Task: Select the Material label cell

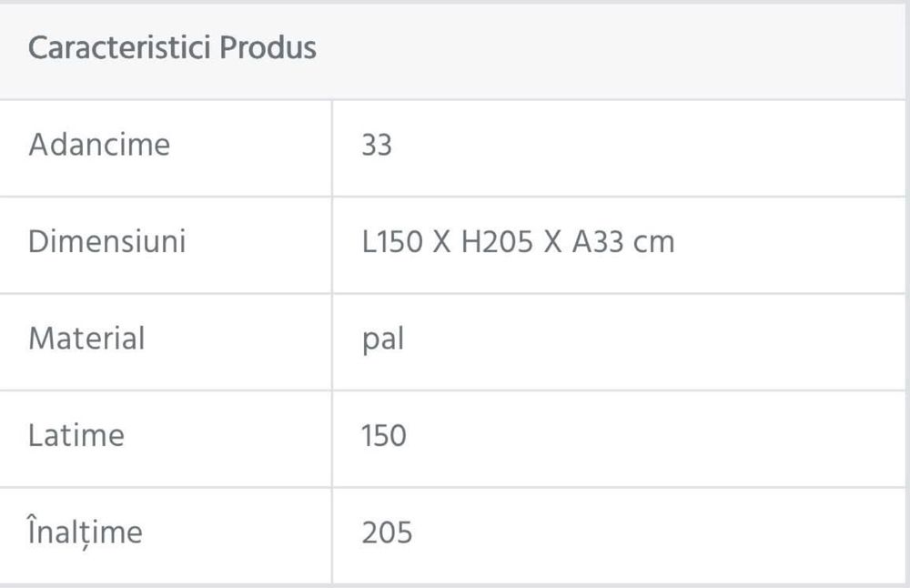Action: coord(166,342)
